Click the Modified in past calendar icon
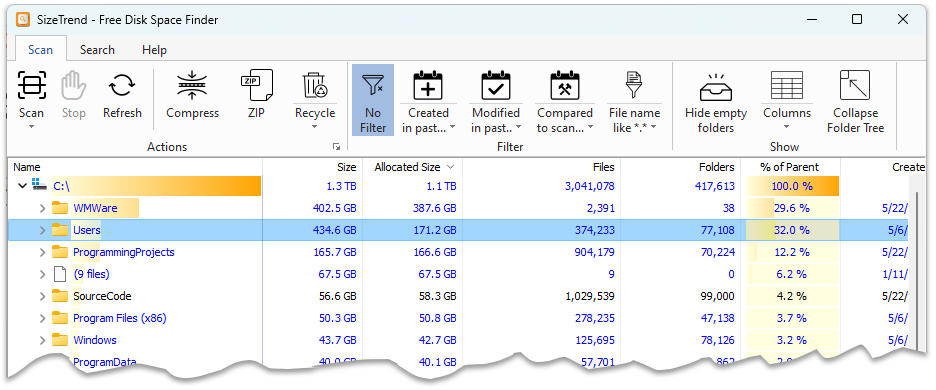This screenshot has height=390, width=936. tap(496, 85)
